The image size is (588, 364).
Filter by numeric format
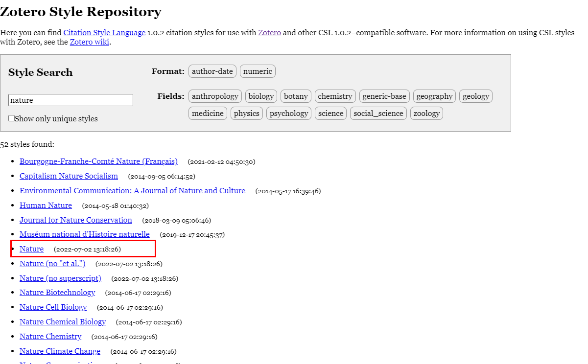click(x=258, y=71)
